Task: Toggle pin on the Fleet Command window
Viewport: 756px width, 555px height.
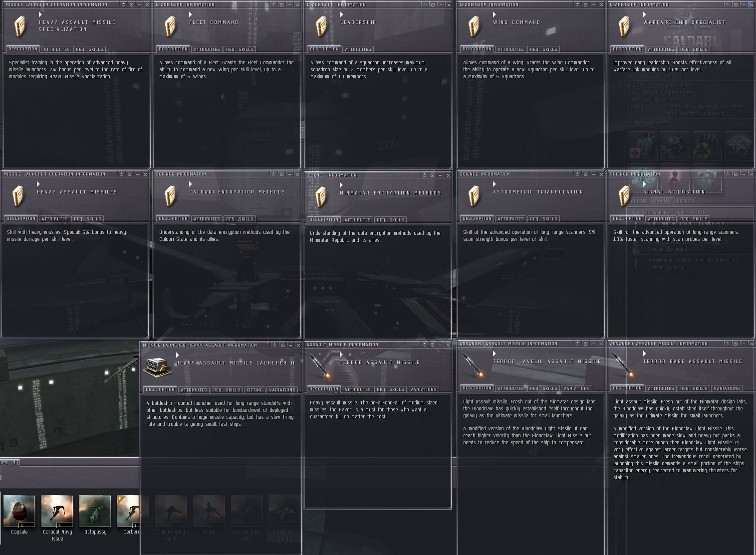Action: click(273, 4)
